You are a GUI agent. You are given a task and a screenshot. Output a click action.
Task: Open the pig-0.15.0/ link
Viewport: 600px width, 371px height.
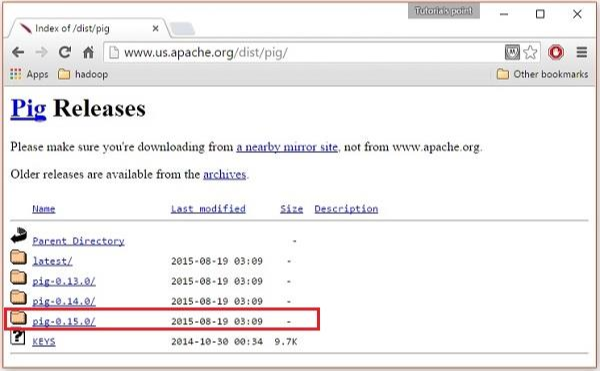[x=64, y=321]
